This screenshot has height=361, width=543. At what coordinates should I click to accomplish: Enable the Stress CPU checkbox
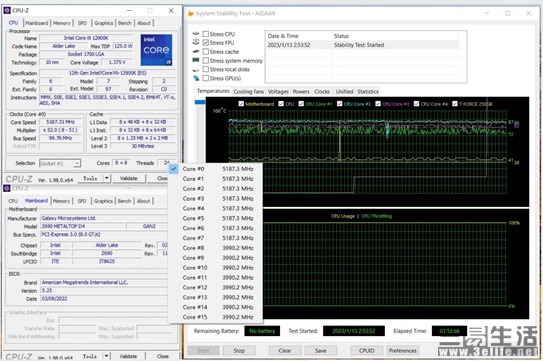click(x=206, y=34)
